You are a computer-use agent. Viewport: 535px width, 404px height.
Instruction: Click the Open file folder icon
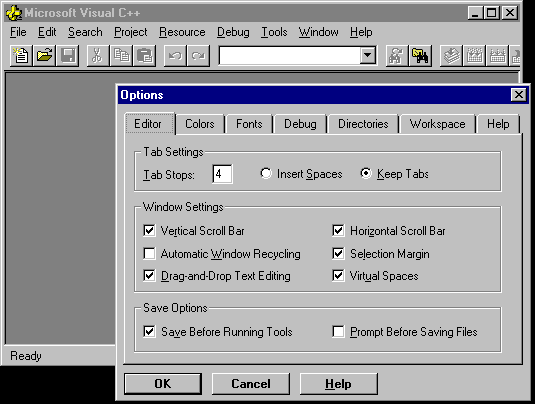(x=44, y=56)
